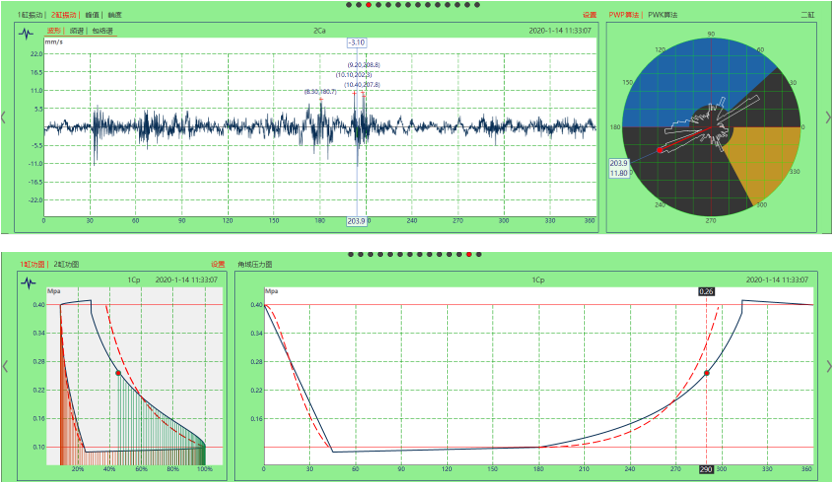
Task: Open 设置 above the work diagram
Action: click(217, 265)
